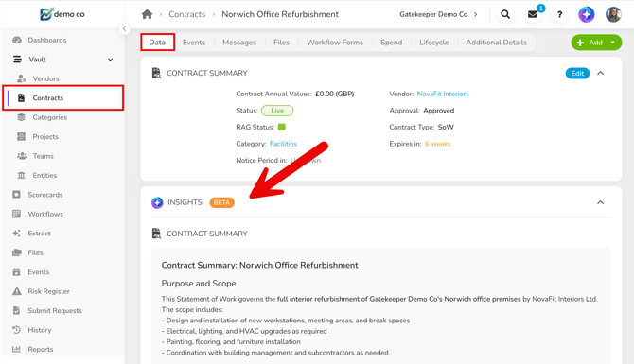Click the 6 weeks expiry value
Screen dimensions: 634x364
tap(437, 144)
